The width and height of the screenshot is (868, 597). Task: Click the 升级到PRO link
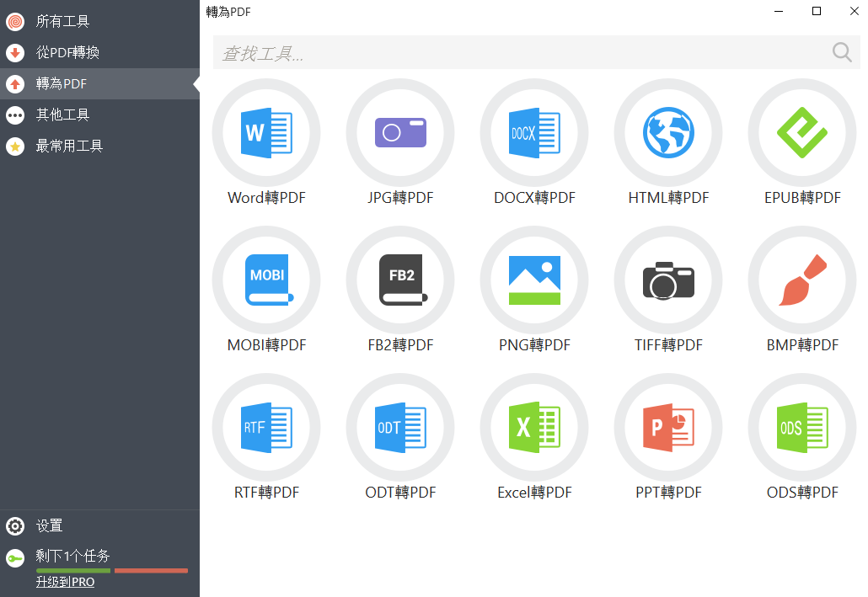[66, 582]
